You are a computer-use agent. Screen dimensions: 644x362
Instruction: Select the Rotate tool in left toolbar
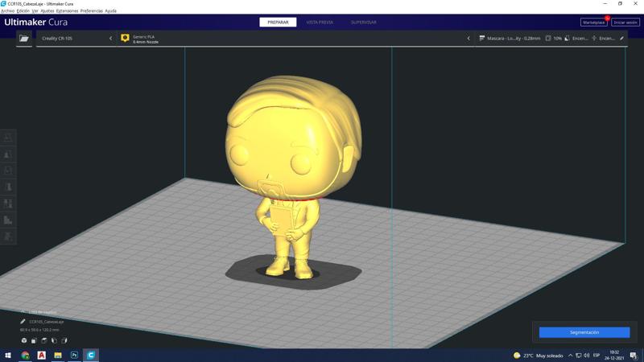click(x=8, y=171)
